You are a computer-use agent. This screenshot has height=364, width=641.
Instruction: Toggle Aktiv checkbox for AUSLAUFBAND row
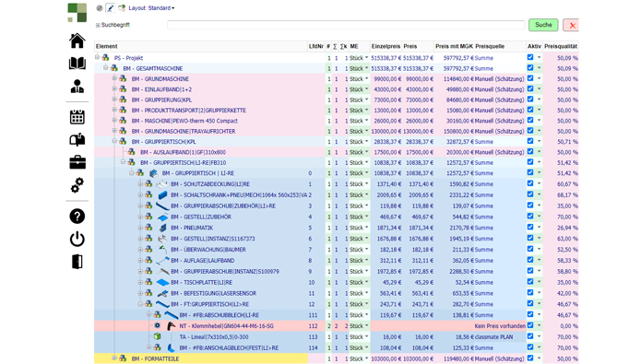click(530, 151)
